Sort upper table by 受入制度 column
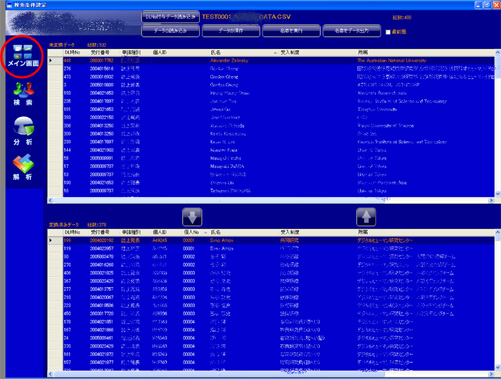The image size is (501, 379). (317, 52)
